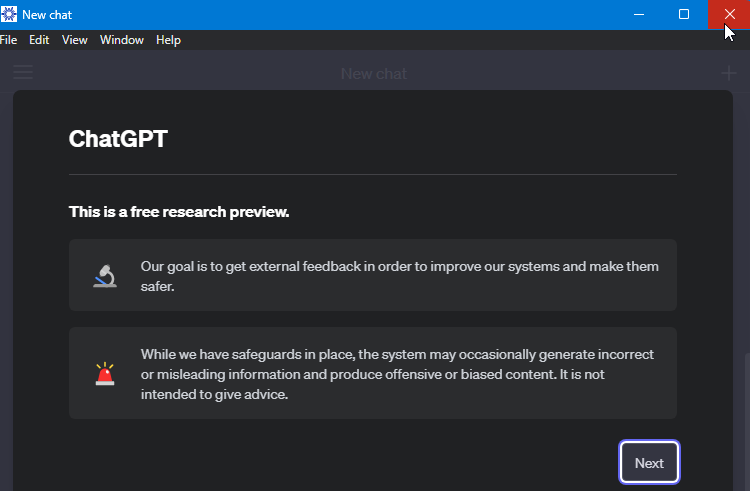Image resolution: width=750 pixels, height=491 pixels.
Task: Click the app logo in title bar
Action: point(9,14)
